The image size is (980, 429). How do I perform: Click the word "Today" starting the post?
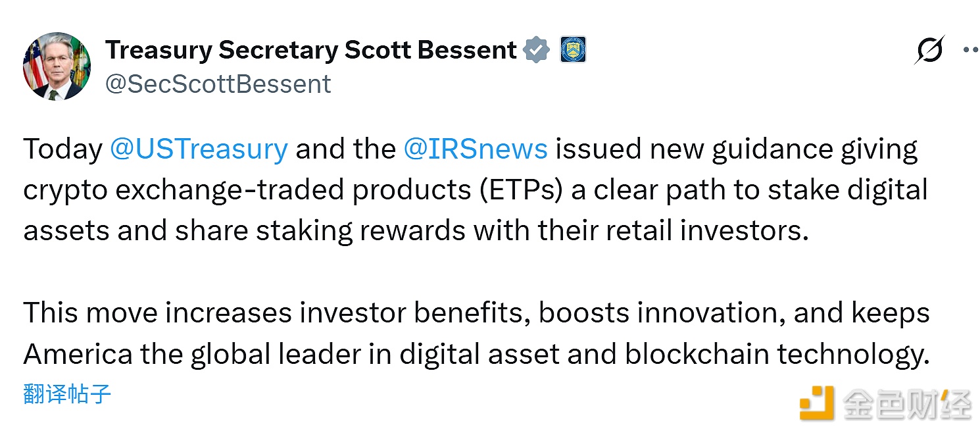tap(62, 149)
